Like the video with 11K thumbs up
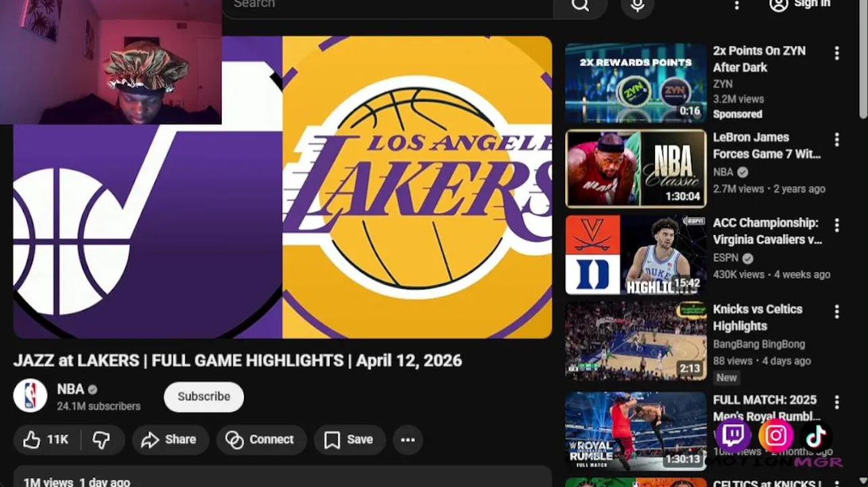 [46, 440]
